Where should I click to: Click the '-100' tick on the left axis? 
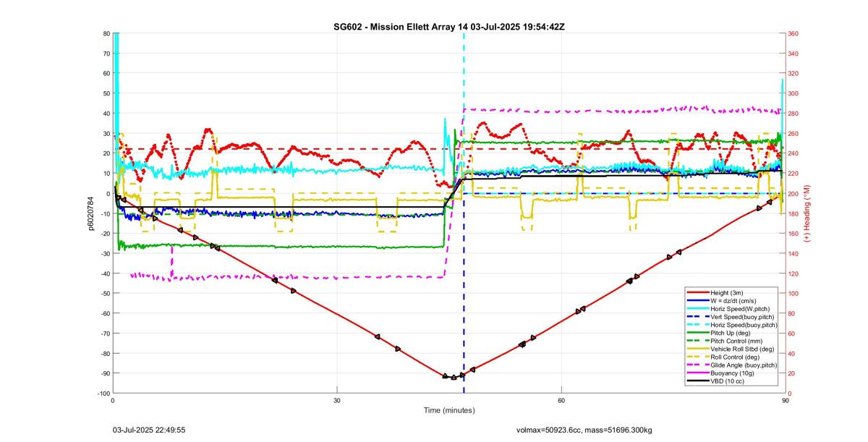[x=103, y=393]
